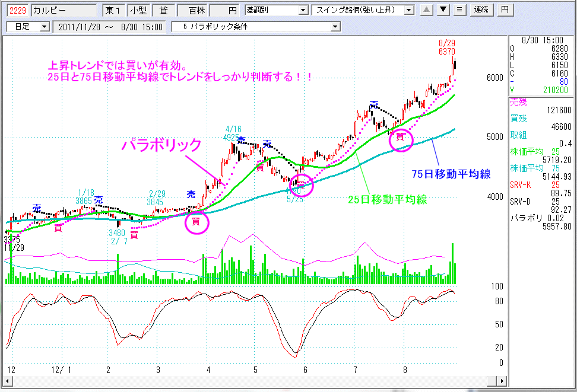Click the up-triangle previous stock button
The height and width of the screenshot is (392, 577).
tap(426, 10)
